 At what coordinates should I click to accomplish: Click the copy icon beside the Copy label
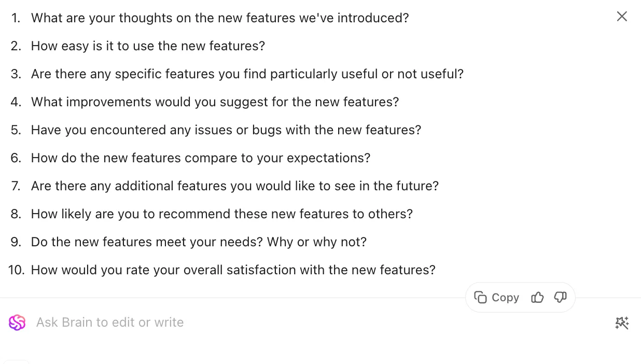(x=480, y=297)
